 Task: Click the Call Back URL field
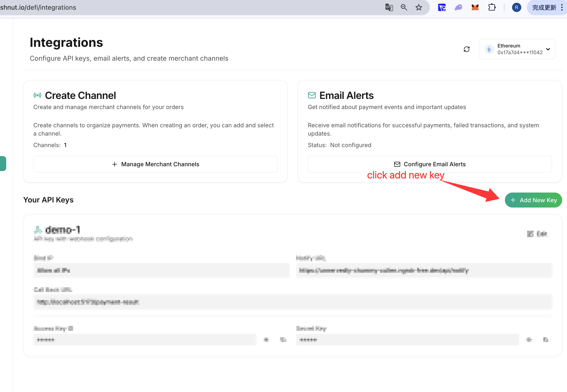click(293, 302)
